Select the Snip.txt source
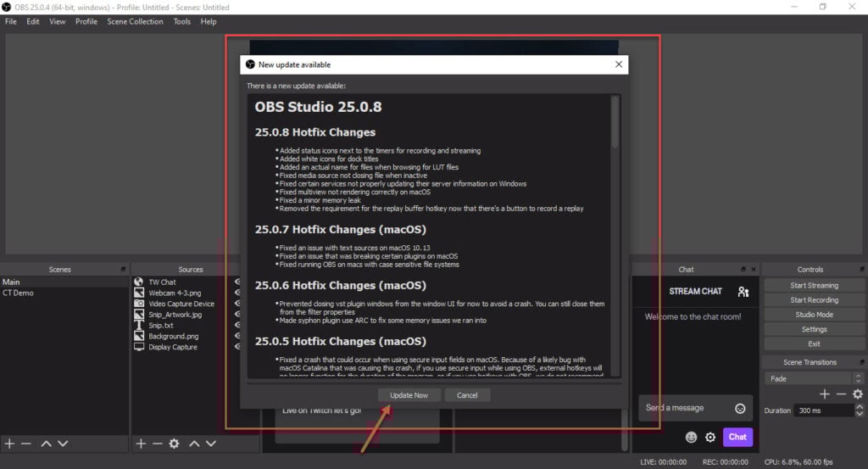The width and height of the screenshot is (868, 469). click(x=160, y=325)
